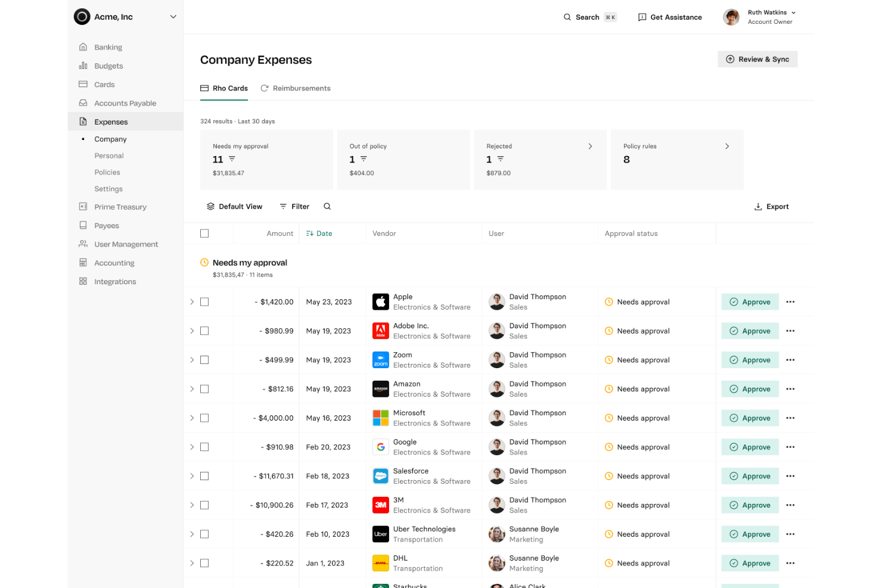Viewport: 882px width, 588px height.
Task: Select the checkbox for the Apple expense
Action: point(204,301)
